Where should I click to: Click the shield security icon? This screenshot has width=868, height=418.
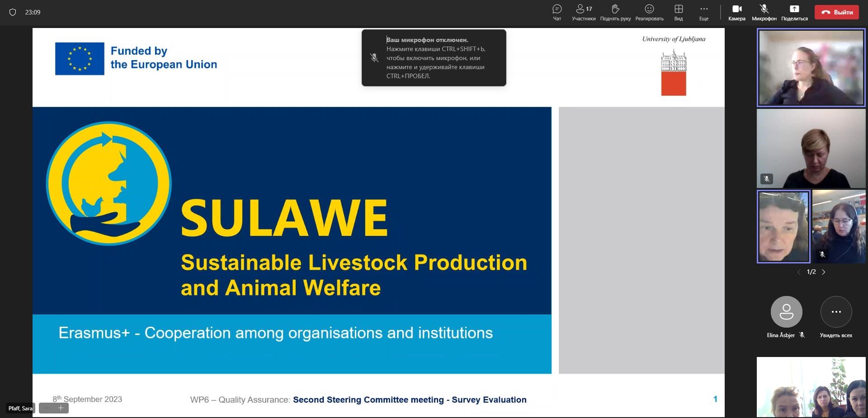[x=13, y=12]
